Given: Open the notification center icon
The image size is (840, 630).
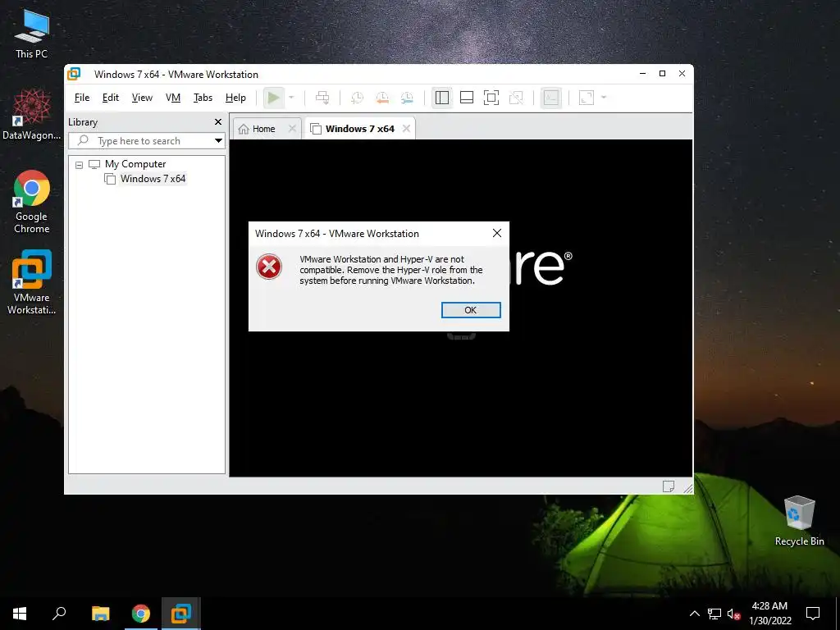Looking at the screenshot, I should (x=813, y=614).
